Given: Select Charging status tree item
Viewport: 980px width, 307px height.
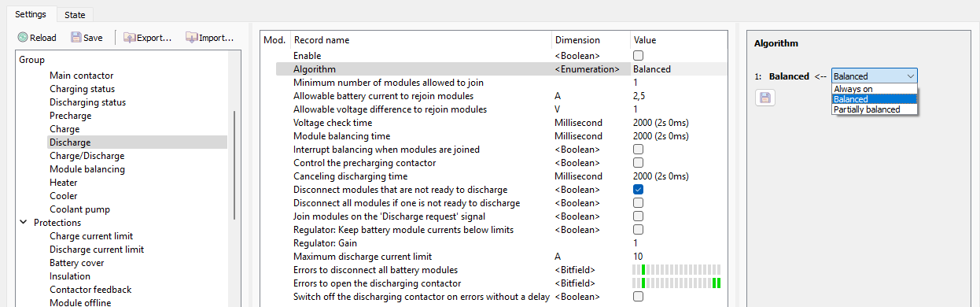Looking at the screenshot, I should (x=82, y=89).
